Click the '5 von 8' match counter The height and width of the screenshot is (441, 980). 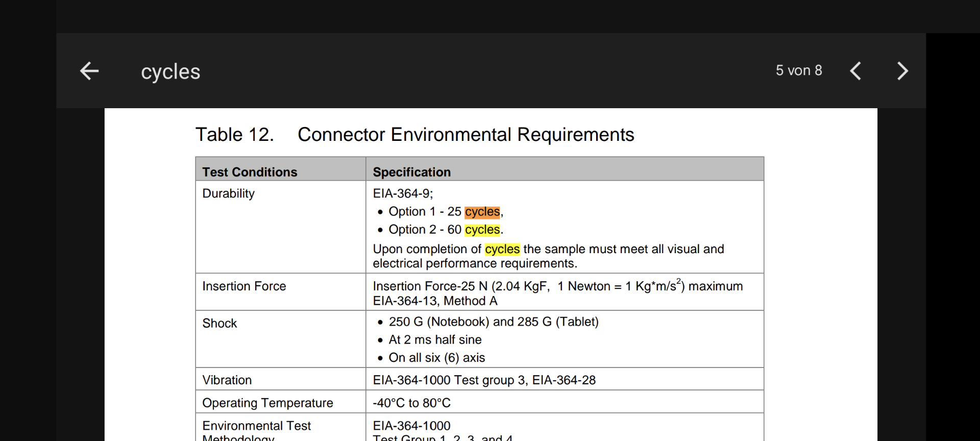pos(799,70)
